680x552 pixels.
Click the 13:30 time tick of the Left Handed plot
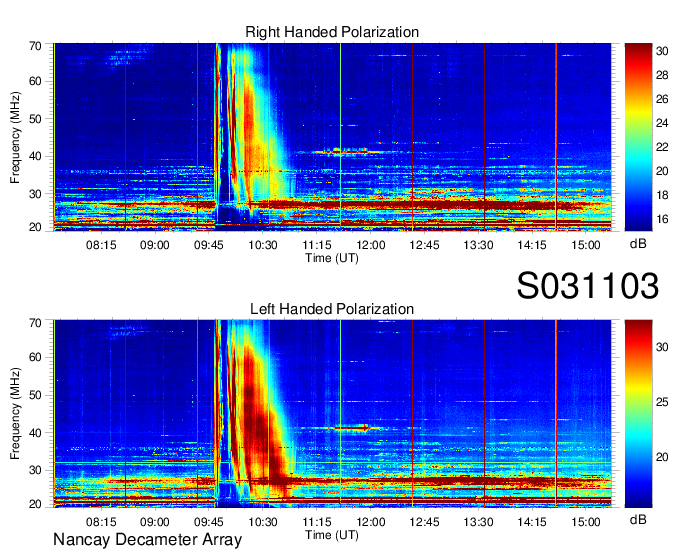[478, 522]
